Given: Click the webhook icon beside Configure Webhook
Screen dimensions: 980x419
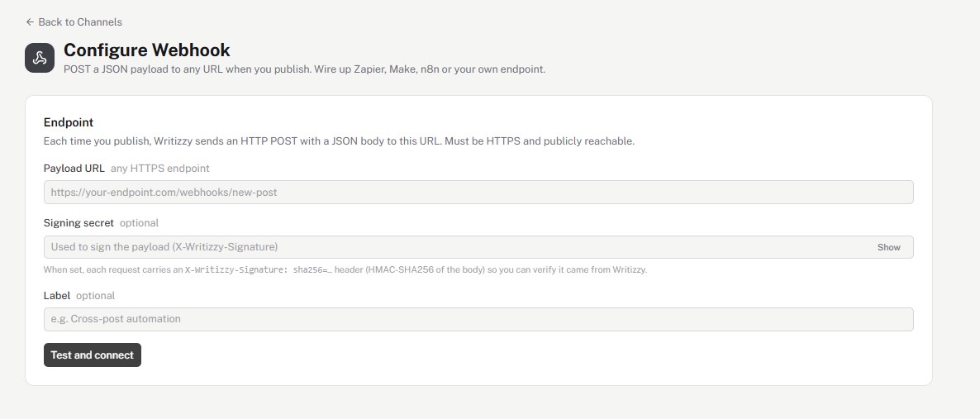Looking at the screenshot, I should click(40, 58).
